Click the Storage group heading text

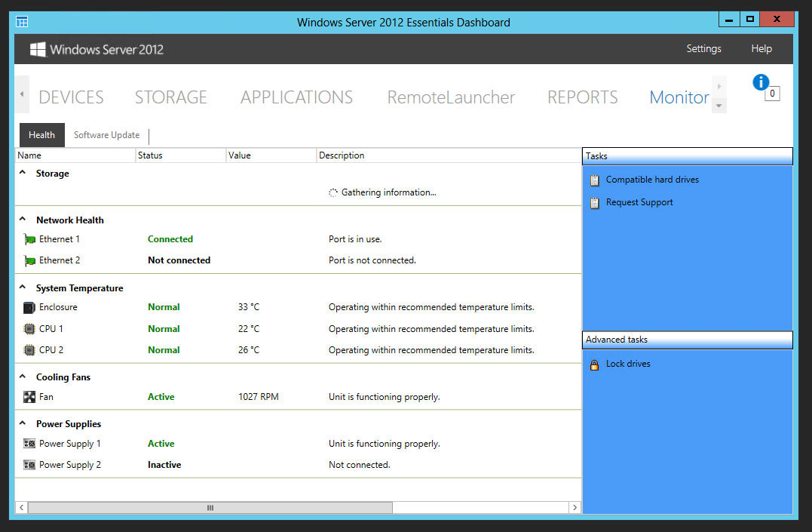52,174
